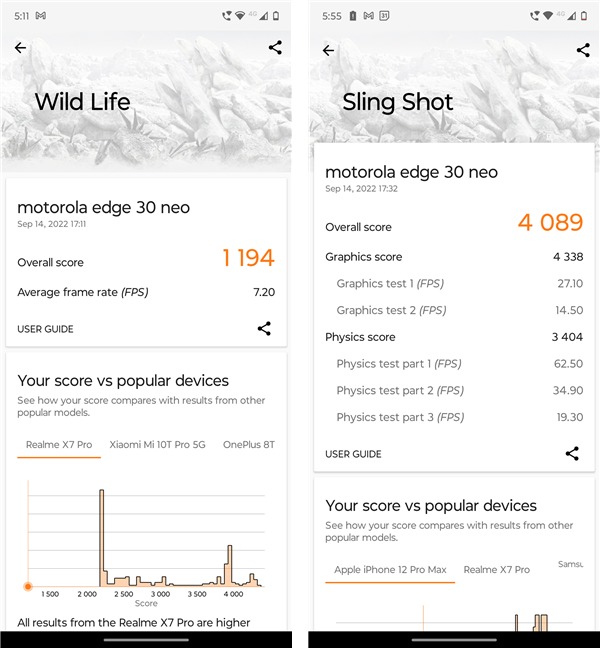Select the Apple iPhone 12 Pro Max tab

coord(390,569)
